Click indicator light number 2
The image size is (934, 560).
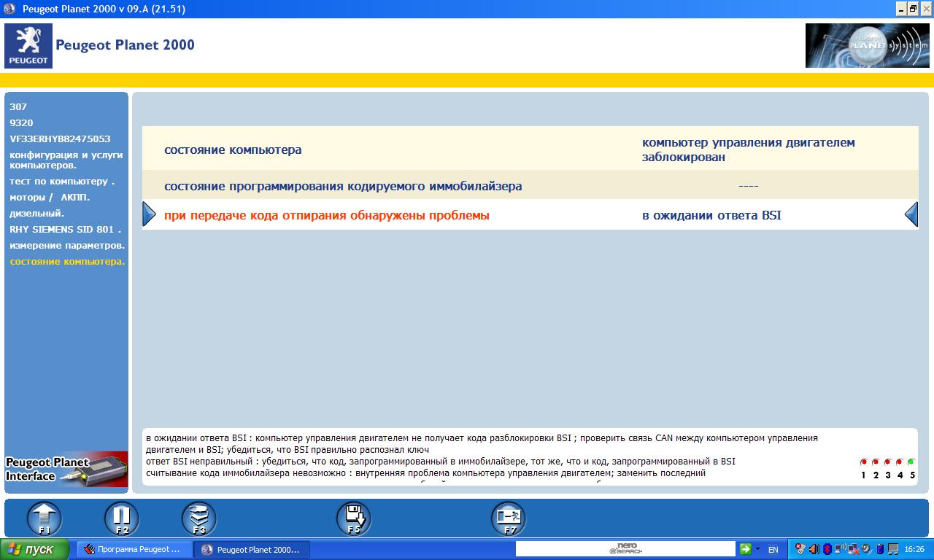tap(876, 462)
